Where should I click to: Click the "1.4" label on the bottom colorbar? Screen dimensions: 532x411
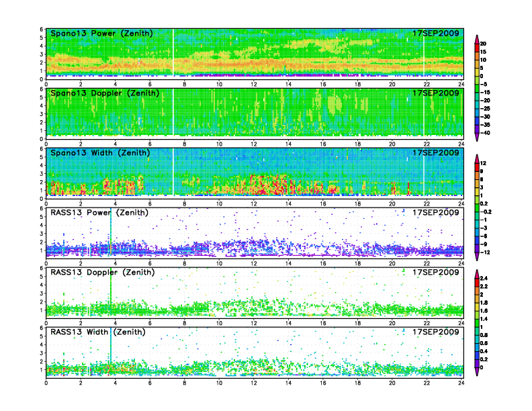pos(484,319)
